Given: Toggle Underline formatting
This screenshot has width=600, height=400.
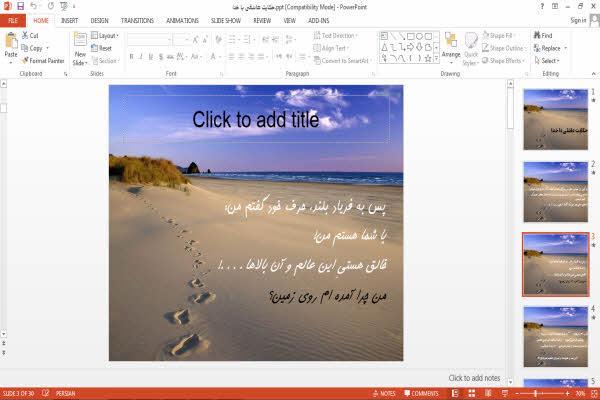Looking at the screenshot, I should point(151,57).
